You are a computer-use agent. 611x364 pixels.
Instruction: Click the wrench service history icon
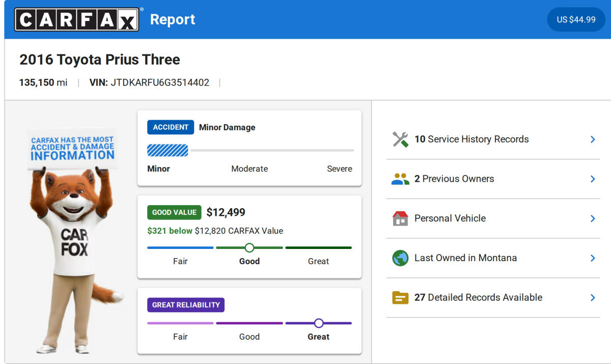[x=400, y=139]
